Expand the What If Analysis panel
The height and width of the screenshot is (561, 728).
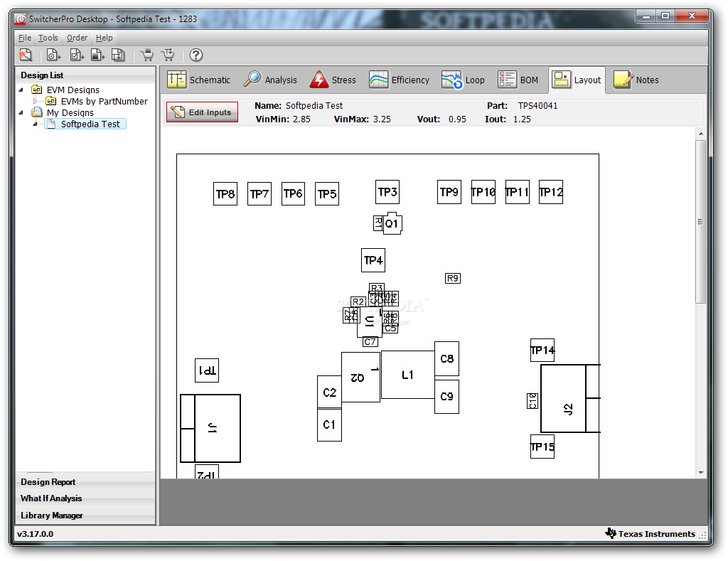[85, 498]
